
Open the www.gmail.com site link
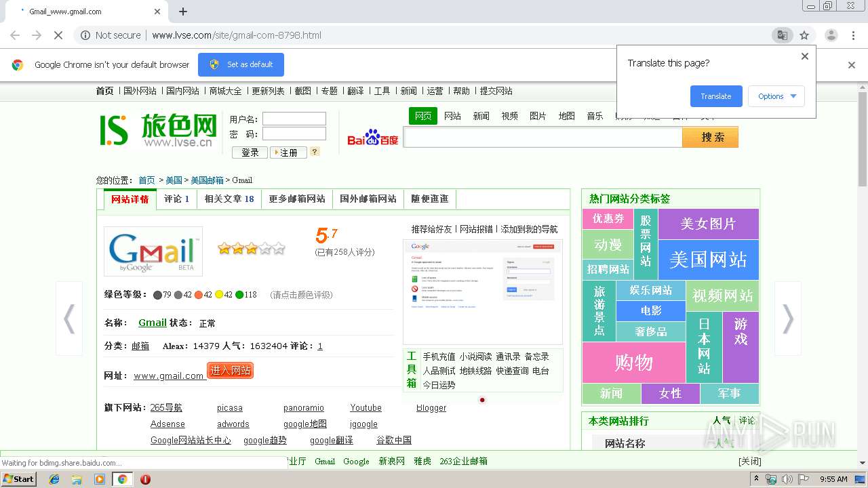pyautogui.click(x=169, y=375)
